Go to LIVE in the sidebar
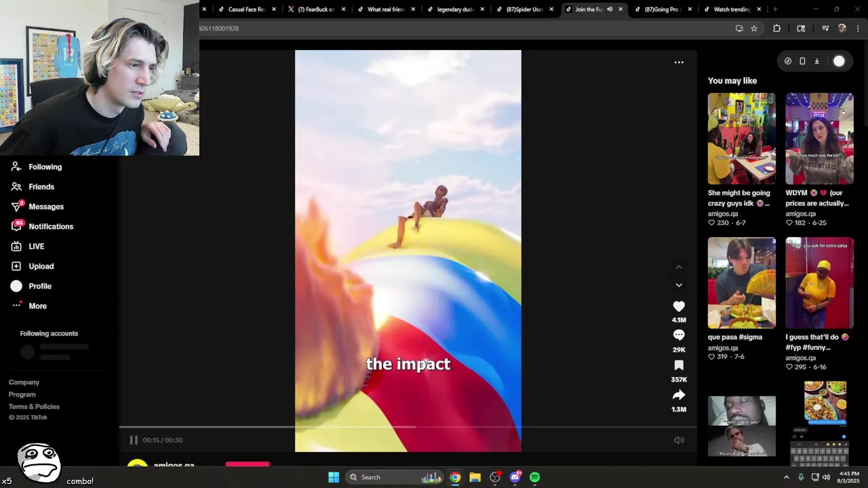868x488 pixels. coord(36,246)
